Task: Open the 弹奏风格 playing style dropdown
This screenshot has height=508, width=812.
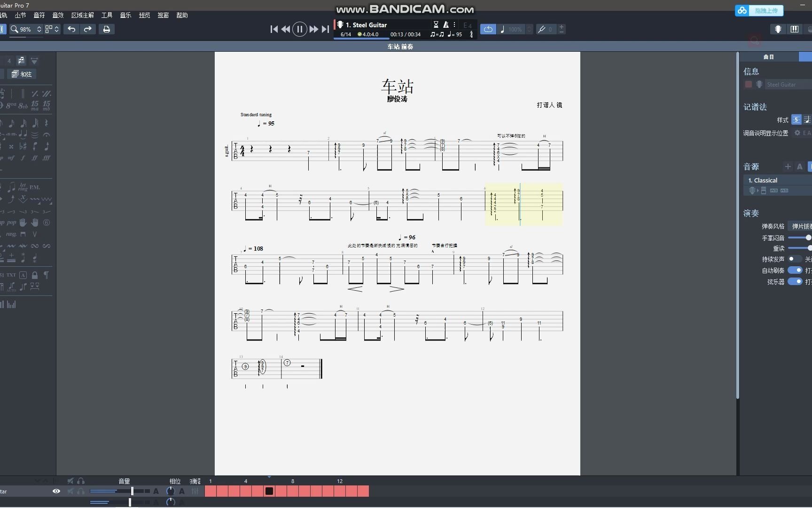Action: [800, 226]
